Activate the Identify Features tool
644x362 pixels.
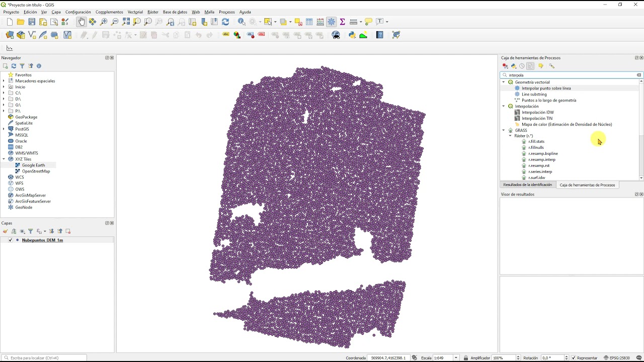pos(242,22)
